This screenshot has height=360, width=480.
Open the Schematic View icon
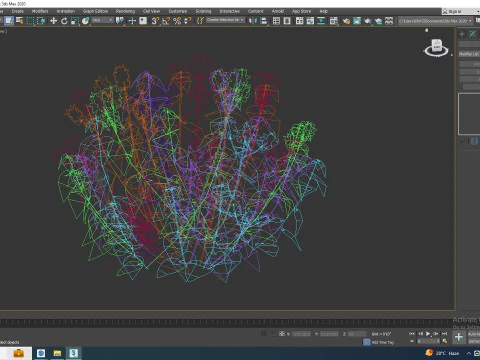[x=321, y=21]
